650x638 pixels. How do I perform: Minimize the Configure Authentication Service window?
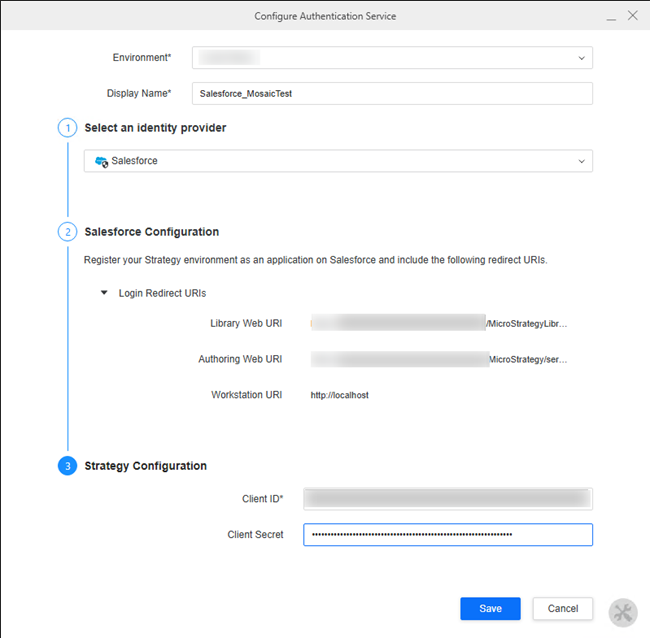click(x=610, y=16)
